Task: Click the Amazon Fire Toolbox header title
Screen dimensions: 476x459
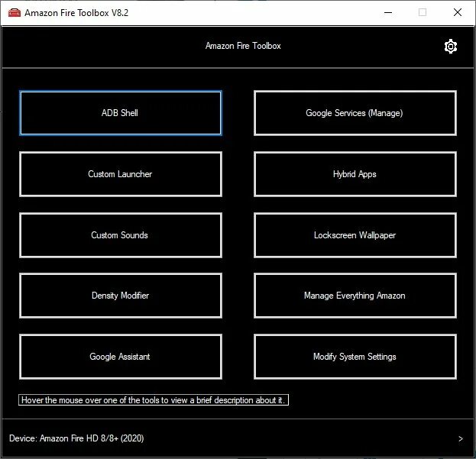Action: pyautogui.click(x=243, y=46)
